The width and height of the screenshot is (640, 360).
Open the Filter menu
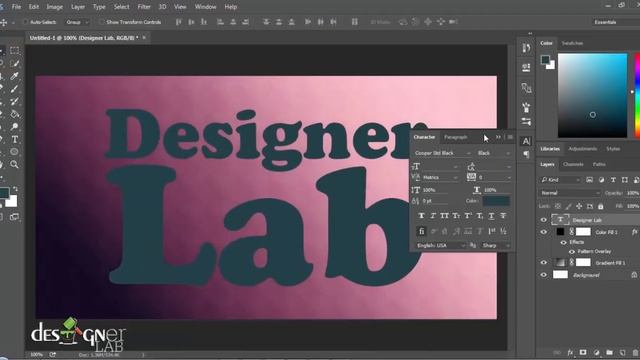point(144,7)
